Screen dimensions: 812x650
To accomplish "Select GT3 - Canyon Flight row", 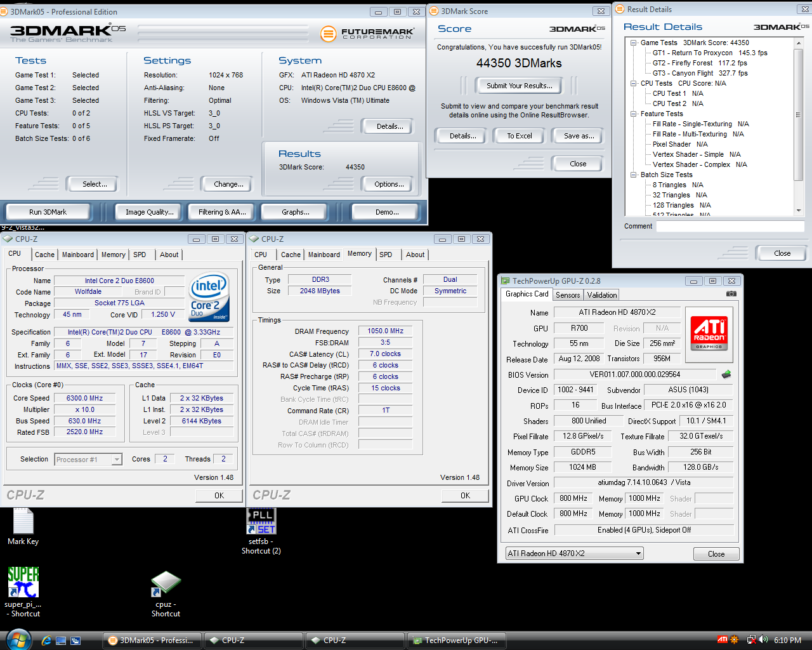I will [700, 73].
